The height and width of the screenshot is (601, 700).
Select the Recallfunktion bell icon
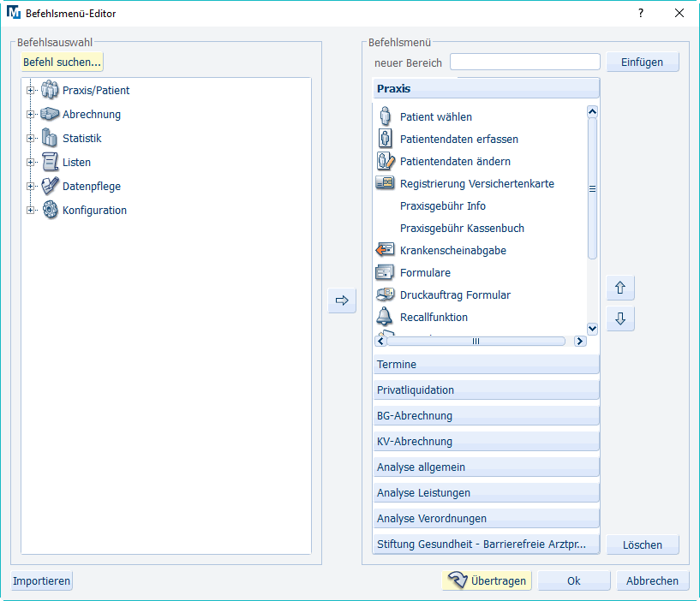point(385,317)
